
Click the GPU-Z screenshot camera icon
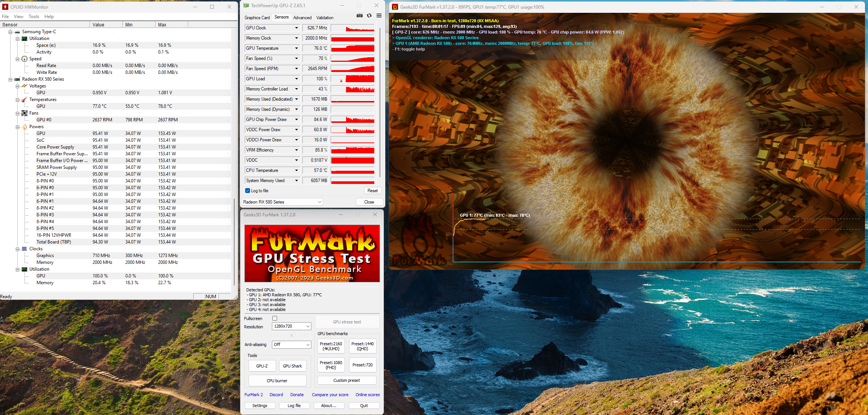coord(360,15)
